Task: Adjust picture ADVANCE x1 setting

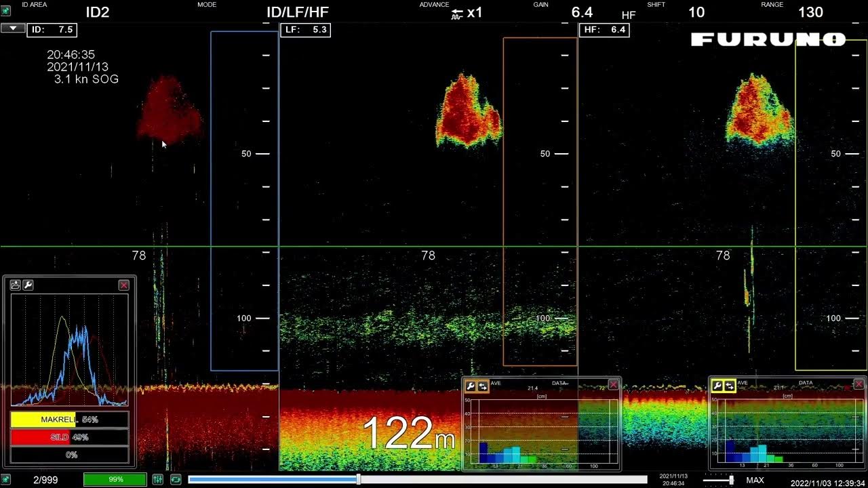Action: (467, 13)
